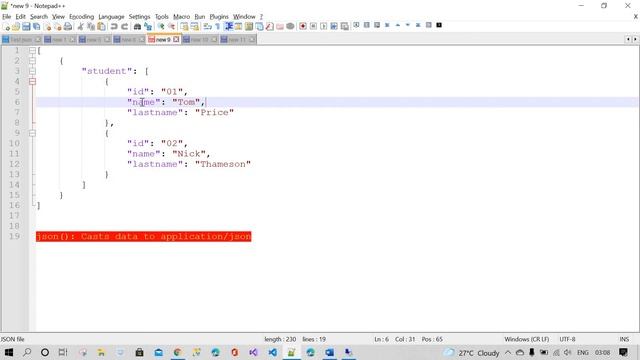Click the taskbar search magnifier icon
The image size is (640, 360).
27,352
